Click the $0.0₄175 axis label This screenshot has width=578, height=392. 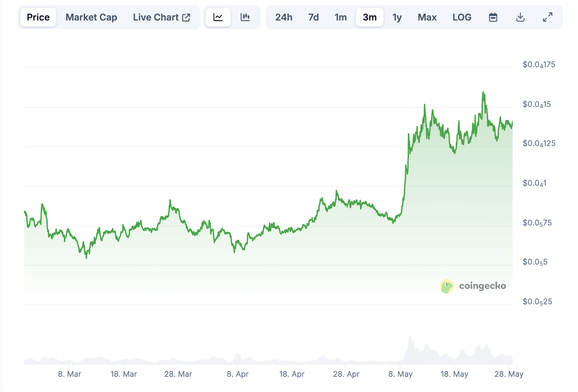pyautogui.click(x=539, y=65)
